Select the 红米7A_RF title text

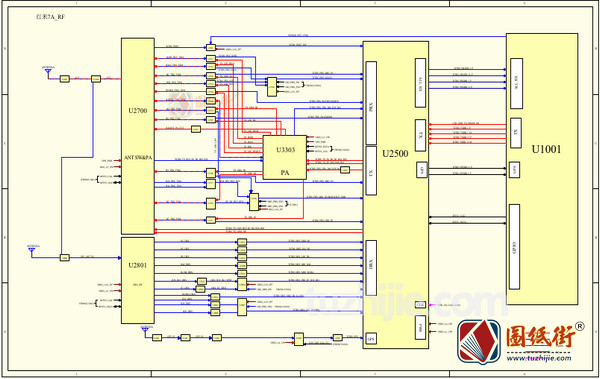coord(50,17)
